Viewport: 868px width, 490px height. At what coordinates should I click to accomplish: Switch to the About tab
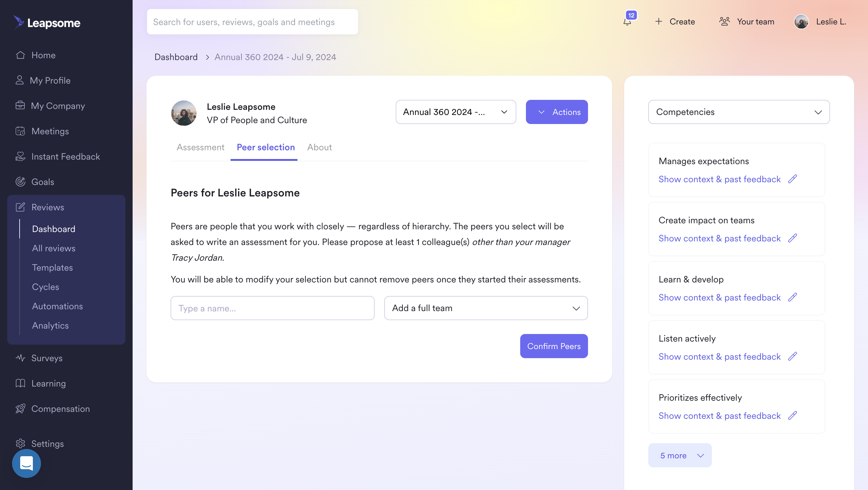click(319, 147)
